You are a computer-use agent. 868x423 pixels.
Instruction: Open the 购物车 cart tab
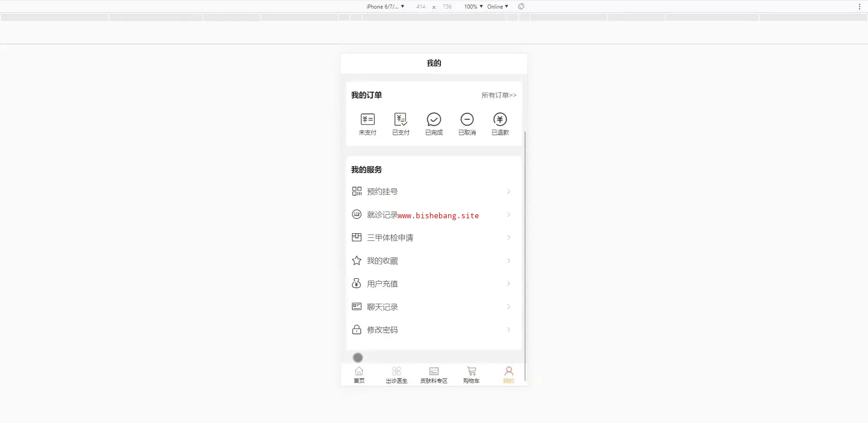pos(472,375)
